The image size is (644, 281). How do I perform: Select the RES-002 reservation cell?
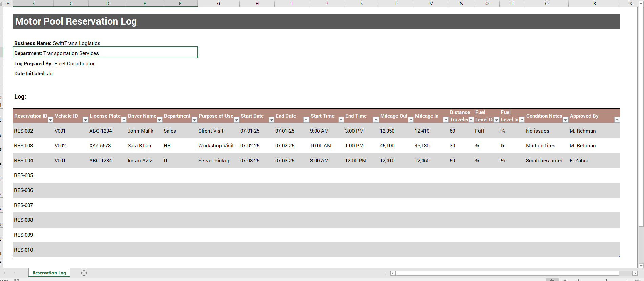point(33,131)
